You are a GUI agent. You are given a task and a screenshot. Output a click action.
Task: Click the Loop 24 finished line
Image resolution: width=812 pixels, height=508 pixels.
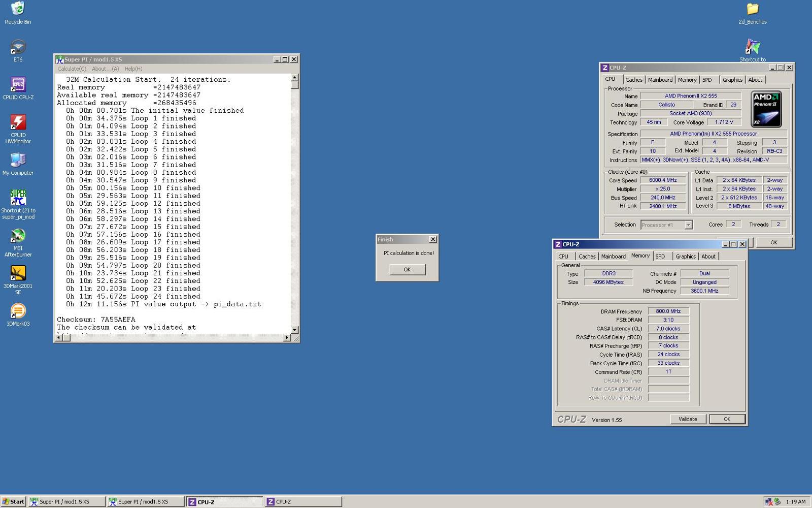pos(133,296)
